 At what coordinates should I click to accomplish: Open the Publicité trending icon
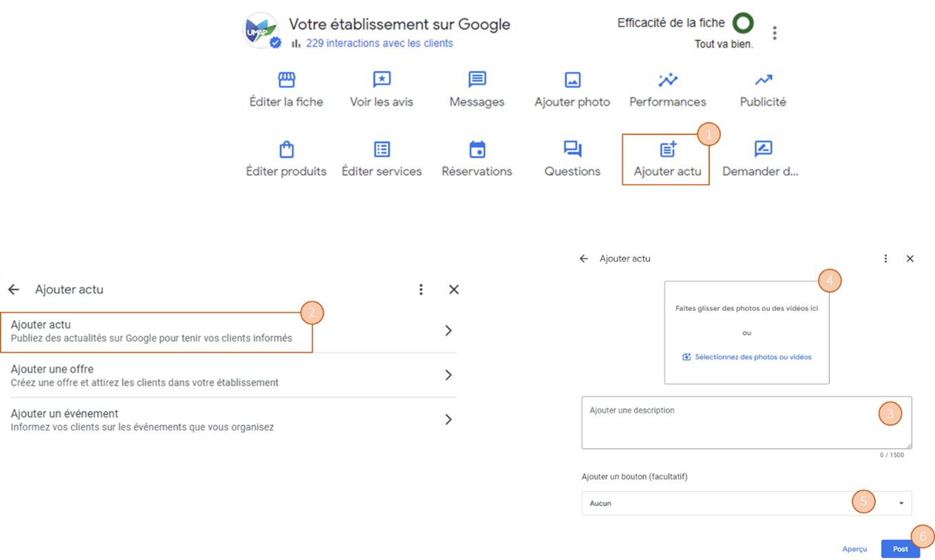tap(763, 80)
